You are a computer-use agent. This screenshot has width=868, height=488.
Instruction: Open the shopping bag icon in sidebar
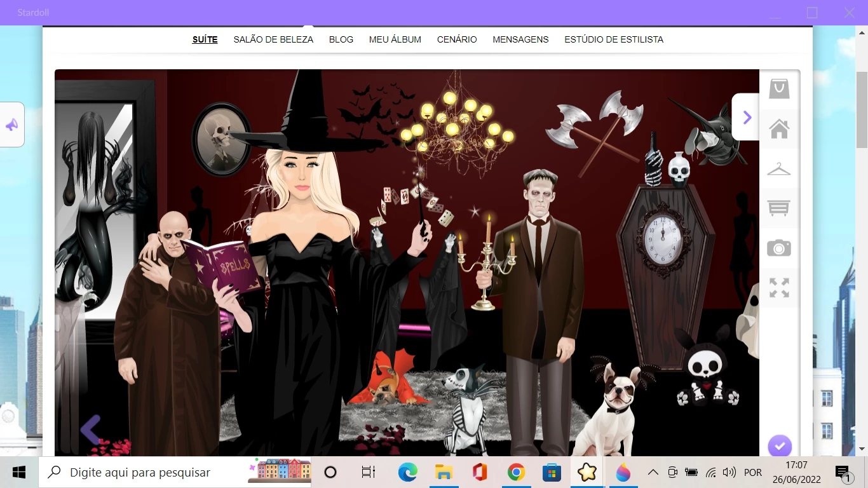click(779, 89)
